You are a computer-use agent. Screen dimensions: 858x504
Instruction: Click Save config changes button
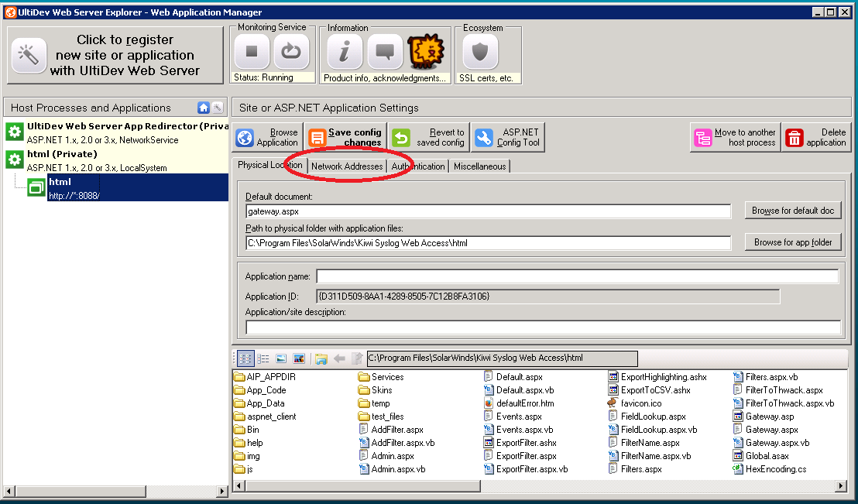point(345,138)
